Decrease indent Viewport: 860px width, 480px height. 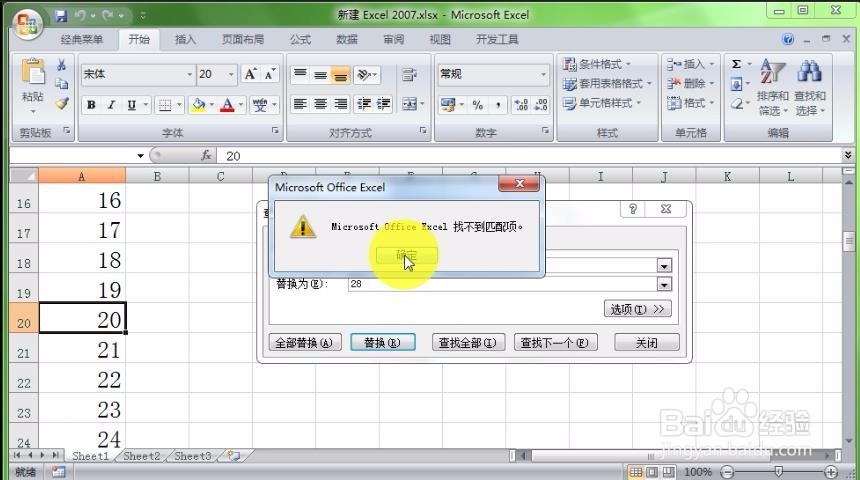point(364,104)
